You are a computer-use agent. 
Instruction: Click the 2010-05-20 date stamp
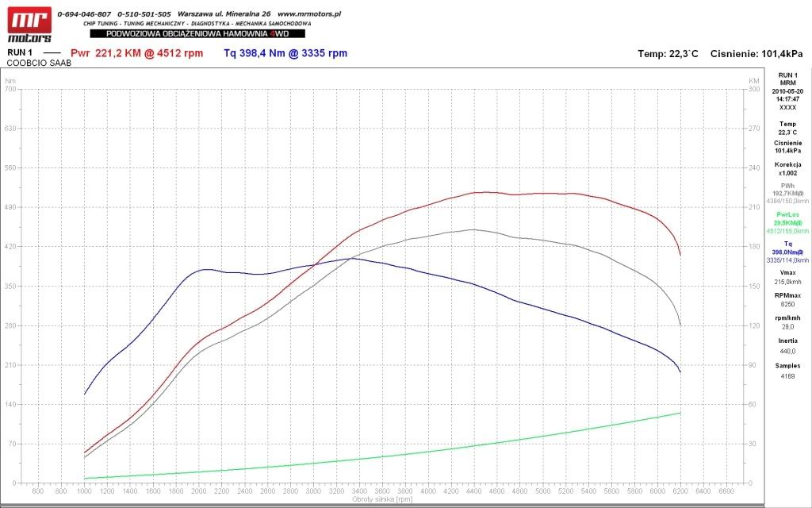(x=787, y=91)
